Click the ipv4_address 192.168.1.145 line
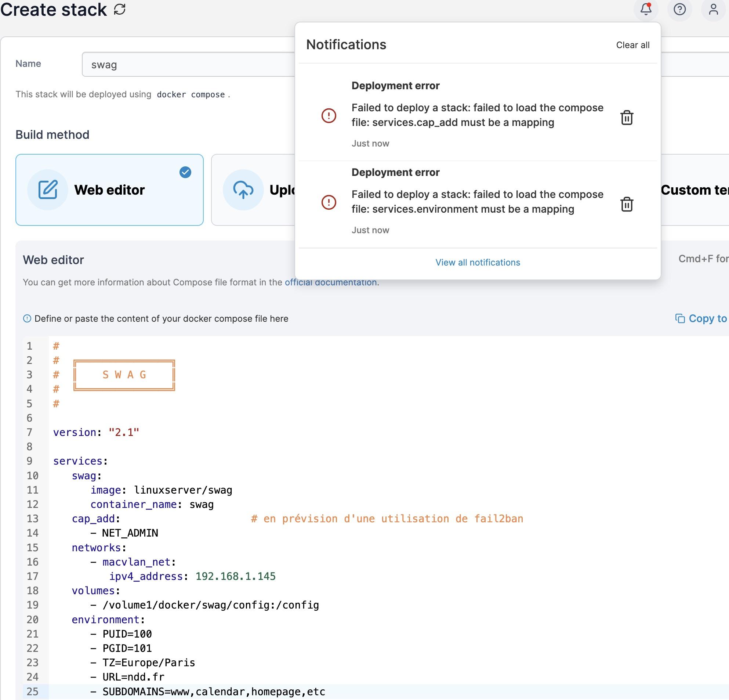729x700 pixels. (x=192, y=577)
